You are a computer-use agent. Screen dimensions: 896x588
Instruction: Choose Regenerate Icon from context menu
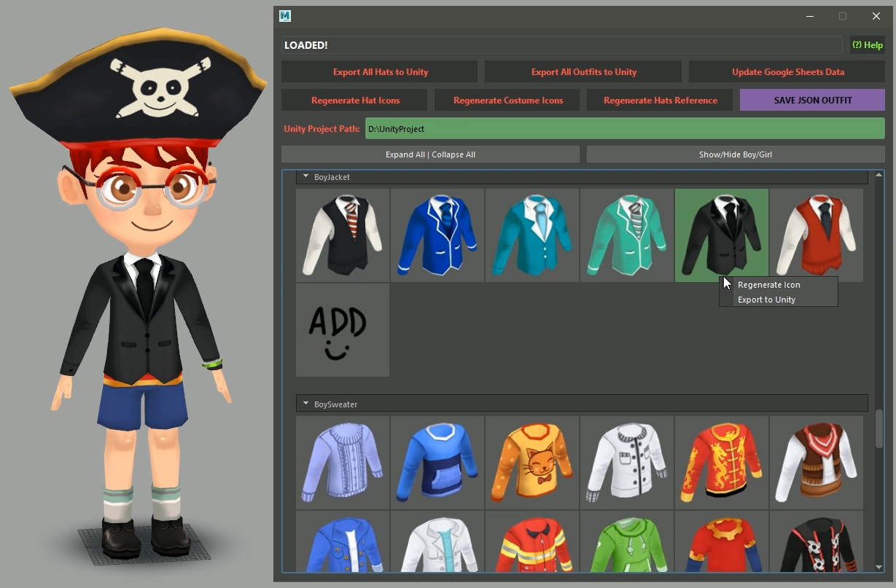pos(768,285)
